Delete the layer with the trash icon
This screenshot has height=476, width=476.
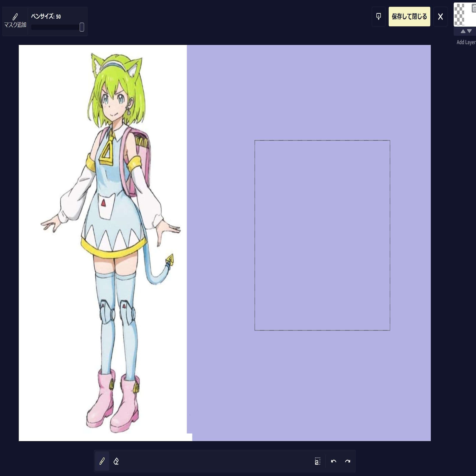click(474, 8)
